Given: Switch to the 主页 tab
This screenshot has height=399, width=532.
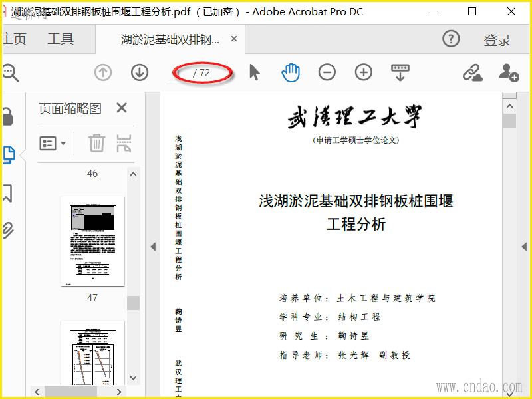Looking at the screenshot, I should coord(14,39).
